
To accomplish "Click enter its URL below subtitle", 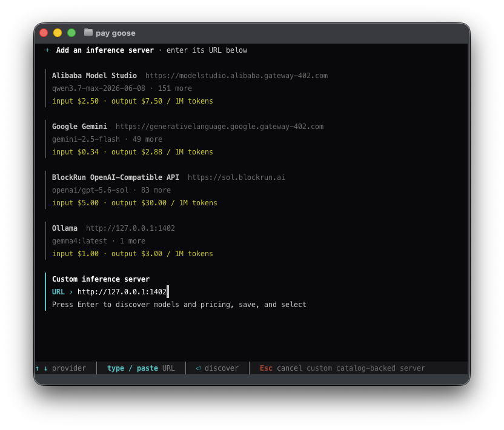I will click(x=207, y=50).
